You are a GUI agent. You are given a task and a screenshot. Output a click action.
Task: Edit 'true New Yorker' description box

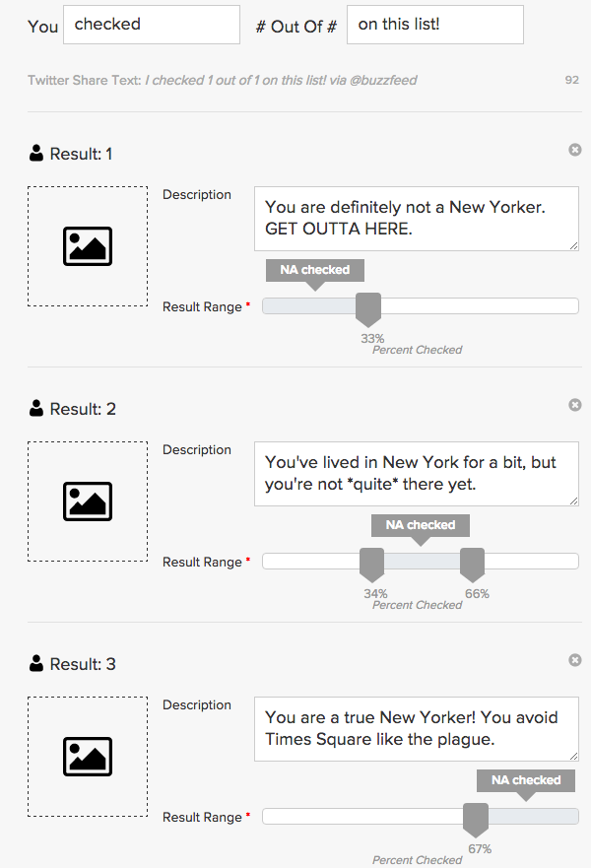417,729
